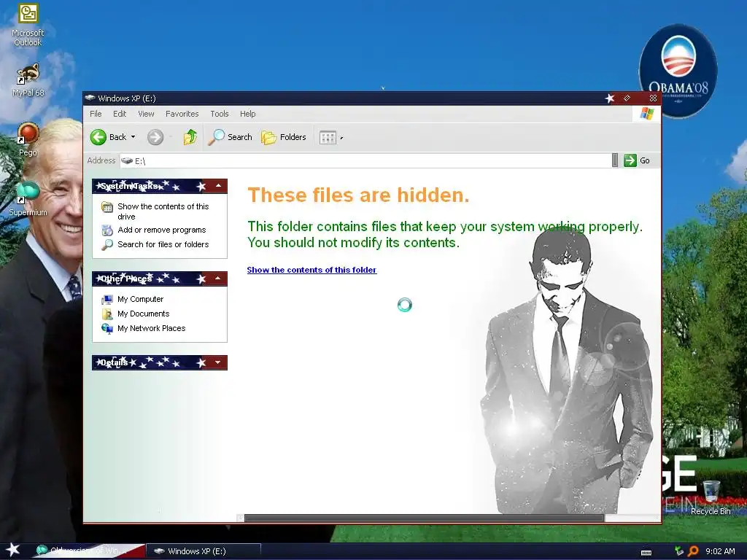Click the Forward arrow button
The width and height of the screenshot is (747, 560).
[155, 137]
